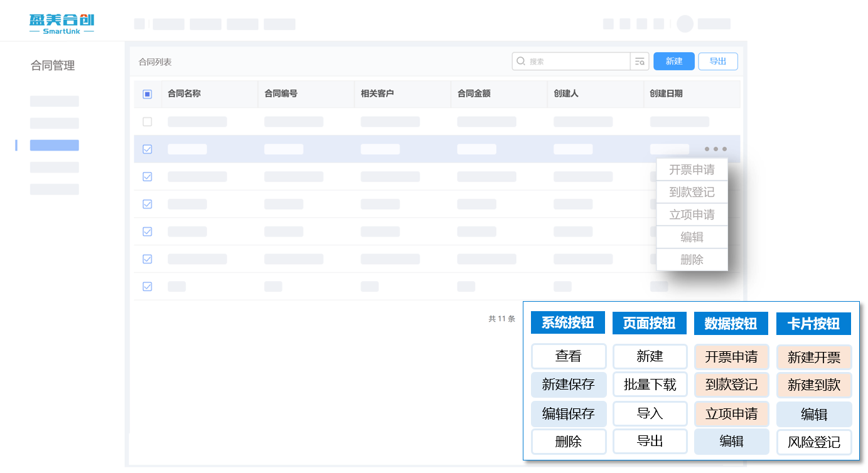Viewport: 868px width, 473px height.
Task: Toggle the select-all header checkbox
Action: pos(147,94)
